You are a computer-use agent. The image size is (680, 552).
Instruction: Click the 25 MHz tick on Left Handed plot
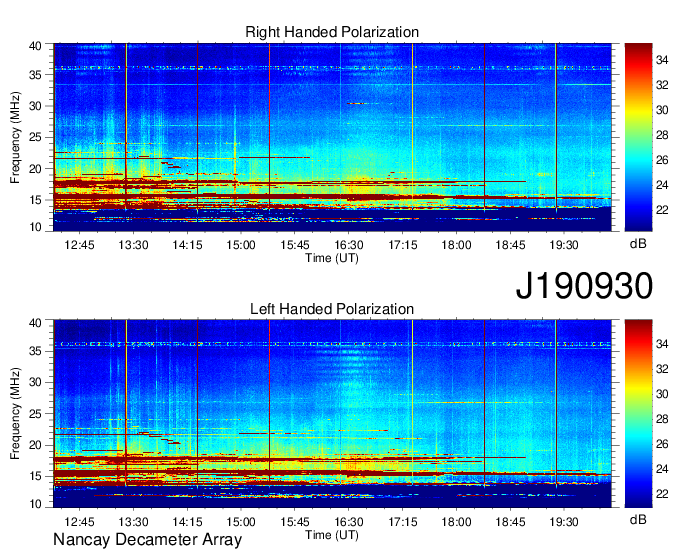coord(36,414)
